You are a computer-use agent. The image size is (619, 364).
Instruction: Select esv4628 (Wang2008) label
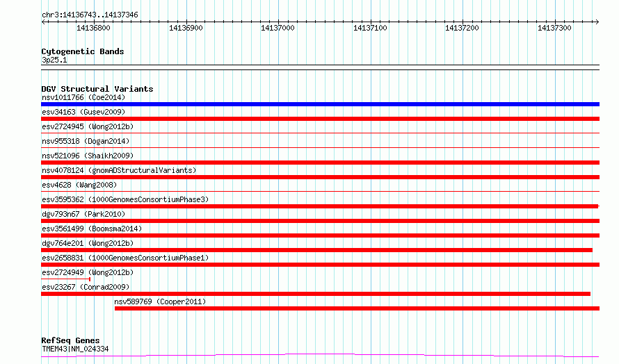(79, 185)
